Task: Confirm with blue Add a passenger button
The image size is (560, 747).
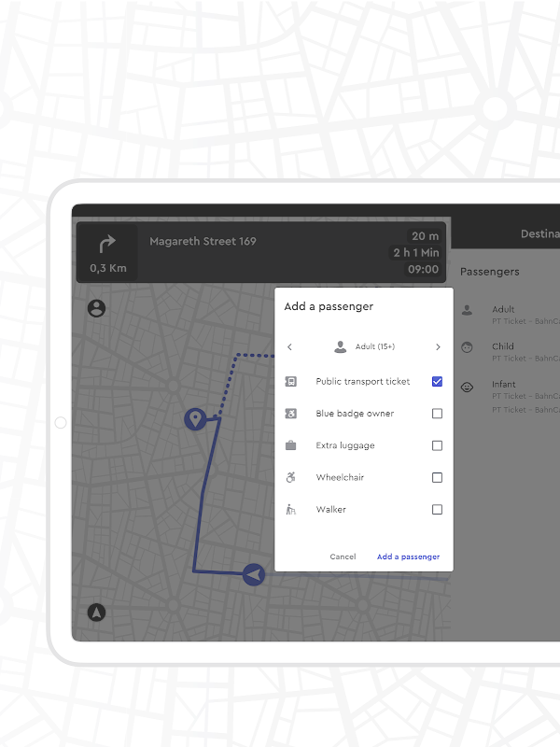Action: tap(408, 557)
